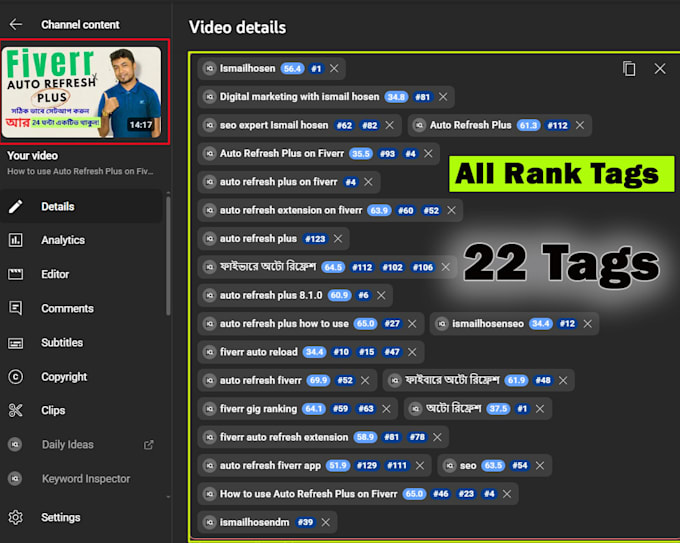The width and height of the screenshot is (680, 543).
Task: Click the Daily Ideas IQ icon
Action: click(x=15, y=445)
